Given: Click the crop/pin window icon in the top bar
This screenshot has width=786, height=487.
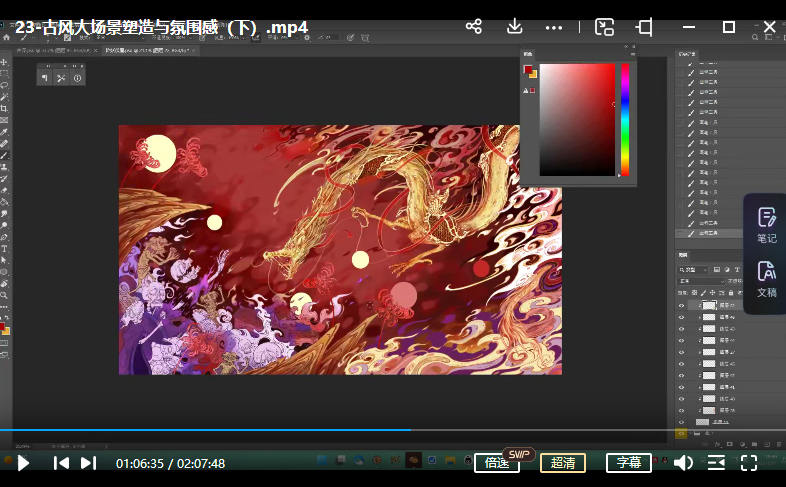Looking at the screenshot, I should click(645, 27).
